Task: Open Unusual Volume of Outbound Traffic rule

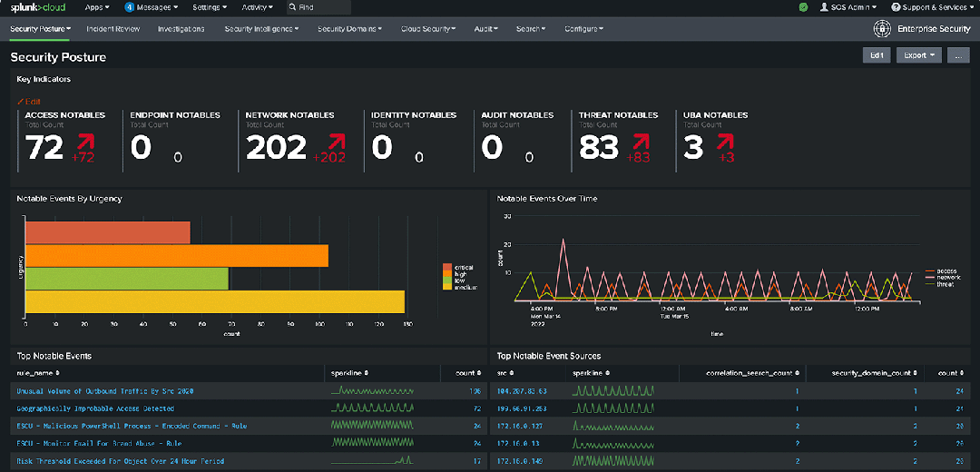Action: pos(105,391)
